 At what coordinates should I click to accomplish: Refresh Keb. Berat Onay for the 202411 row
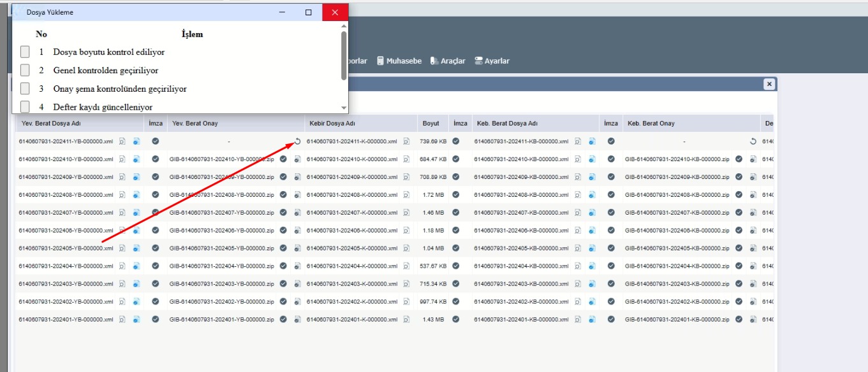point(753,141)
